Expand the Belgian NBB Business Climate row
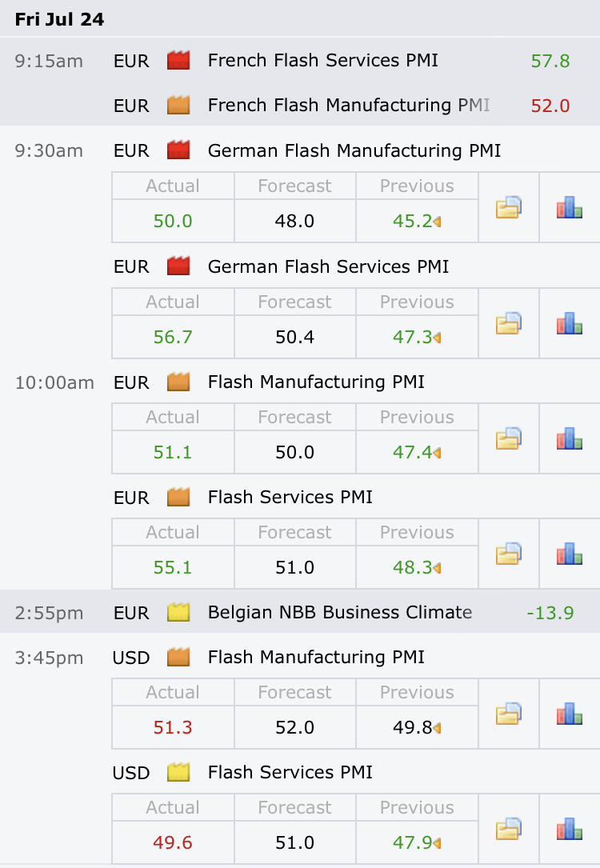The height and width of the screenshot is (868, 600). click(x=300, y=612)
